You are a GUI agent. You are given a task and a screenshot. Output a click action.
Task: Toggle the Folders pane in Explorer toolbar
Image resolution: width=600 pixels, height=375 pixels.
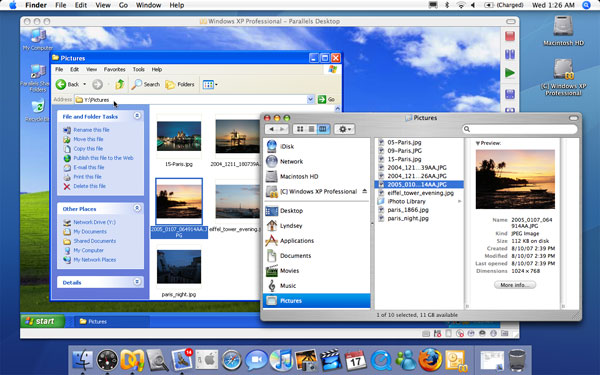point(180,84)
